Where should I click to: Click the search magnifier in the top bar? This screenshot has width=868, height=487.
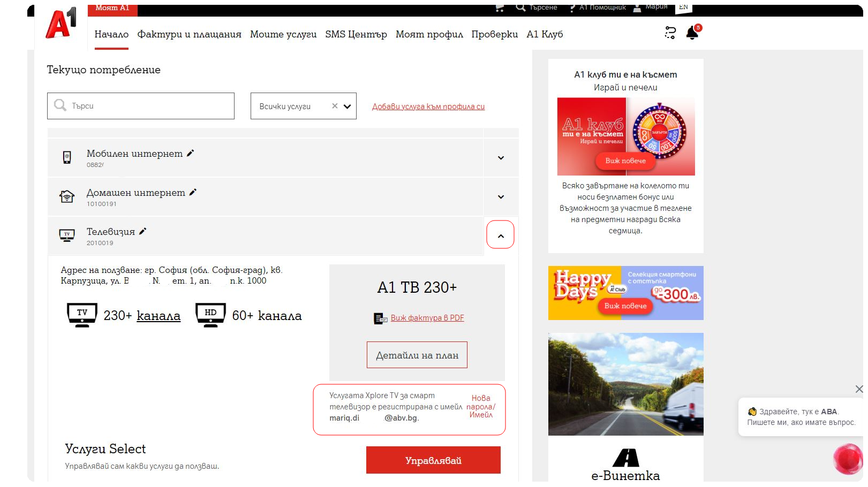(x=520, y=7)
